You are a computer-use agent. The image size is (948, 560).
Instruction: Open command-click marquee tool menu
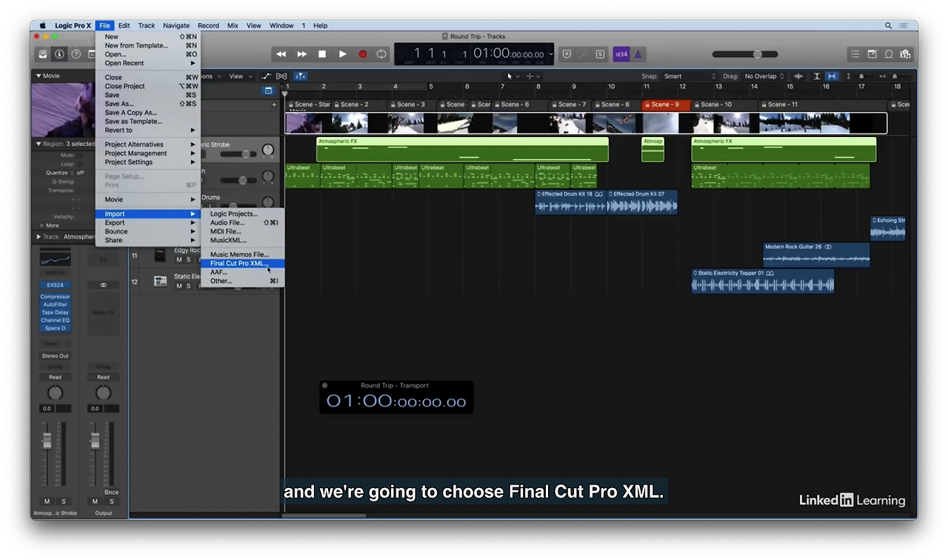tap(533, 76)
